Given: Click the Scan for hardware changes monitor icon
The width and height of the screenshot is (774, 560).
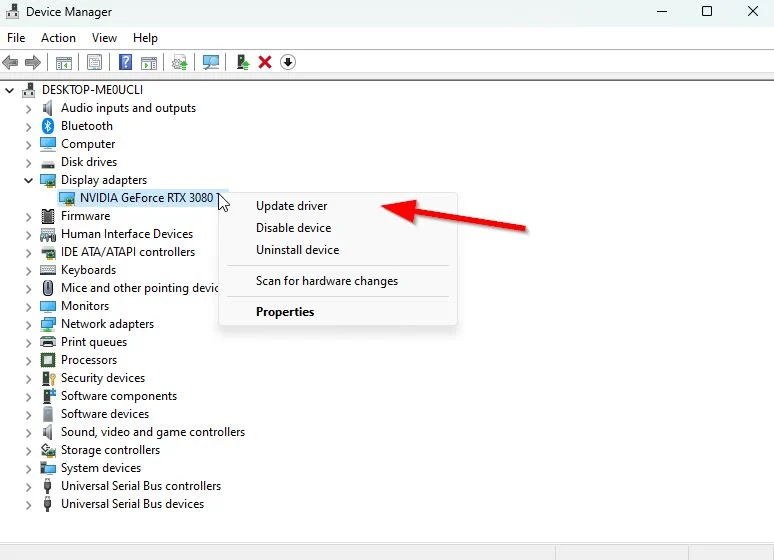Looking at the screenshot, I should point(210,62).
